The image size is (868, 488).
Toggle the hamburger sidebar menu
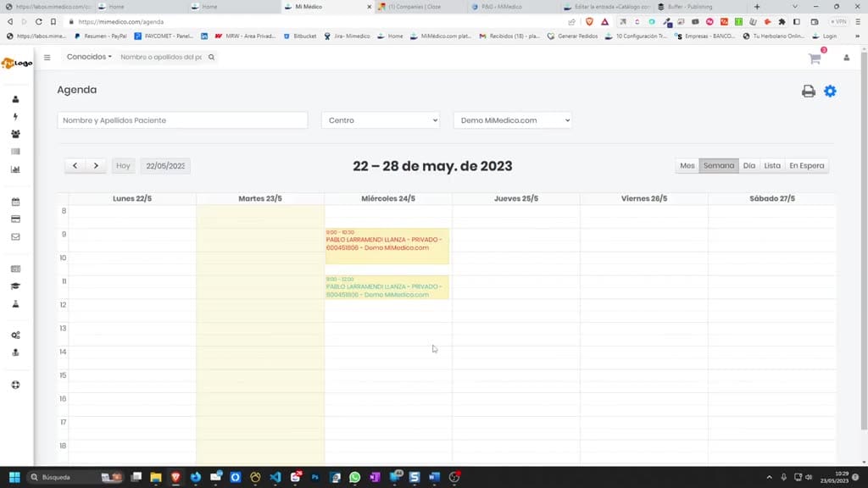tap(47, 57)
